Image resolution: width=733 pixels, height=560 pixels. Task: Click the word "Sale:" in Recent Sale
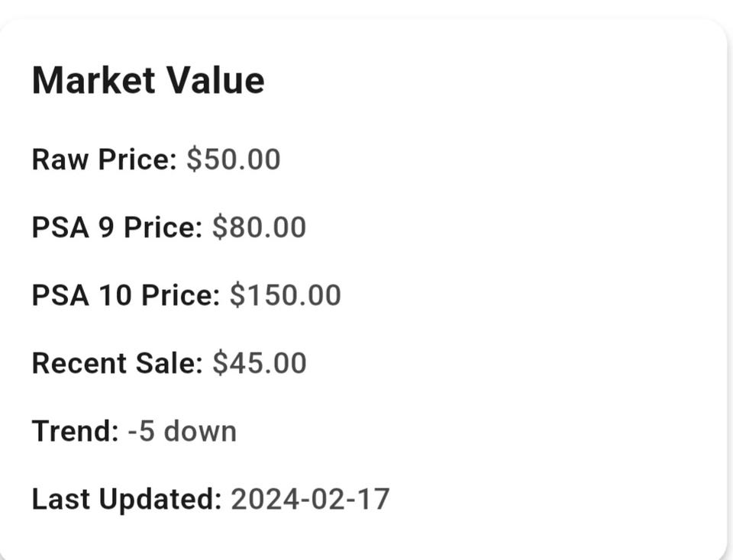[171, 363]
